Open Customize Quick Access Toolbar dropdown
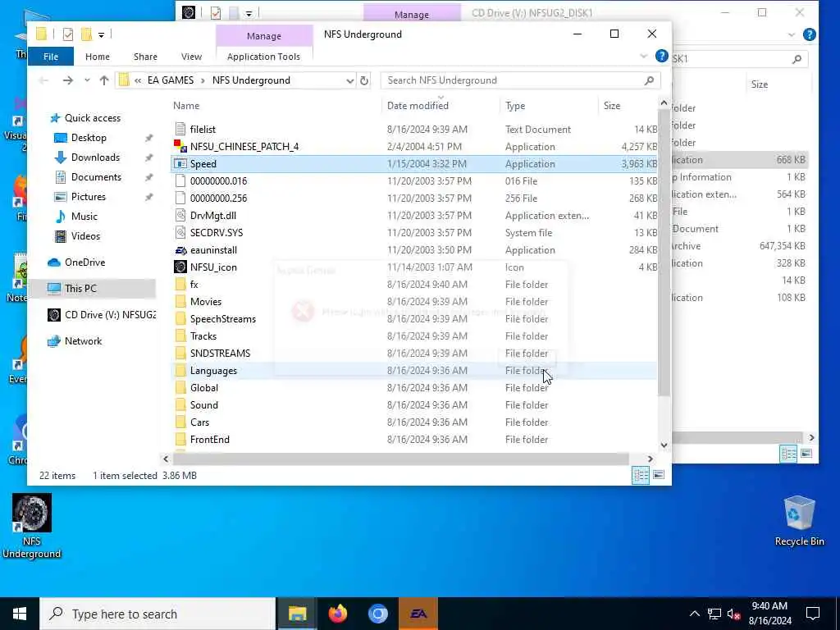Image resolution: width=840 pixels, height=630 pixels. click(101, 34)
